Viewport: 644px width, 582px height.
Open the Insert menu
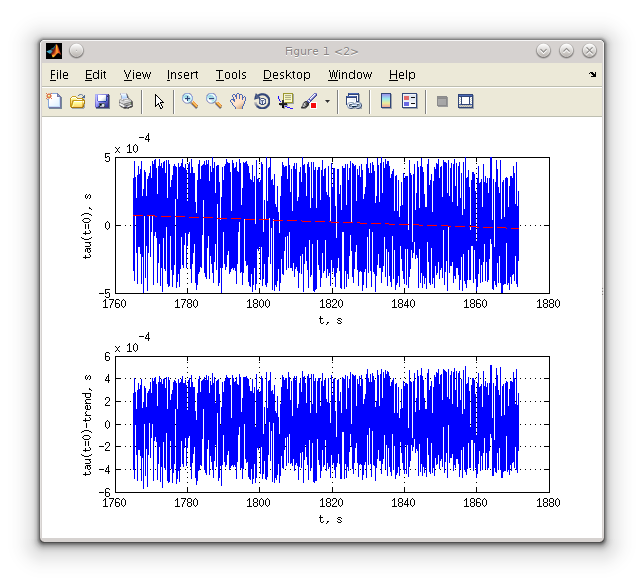[182, 75]
